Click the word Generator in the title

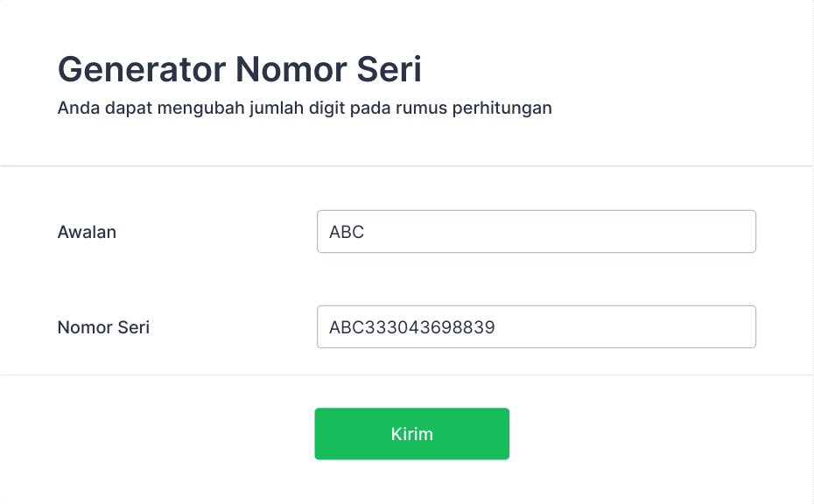coord(141,70)
